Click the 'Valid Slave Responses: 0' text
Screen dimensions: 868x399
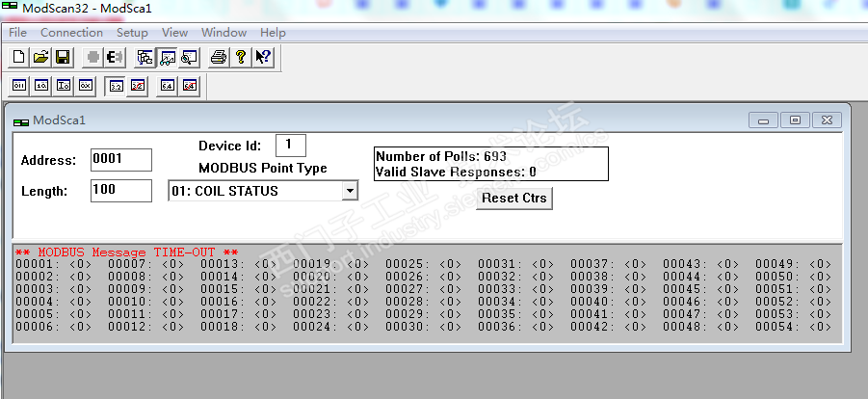pyautogui.click(x=456, y=172)
